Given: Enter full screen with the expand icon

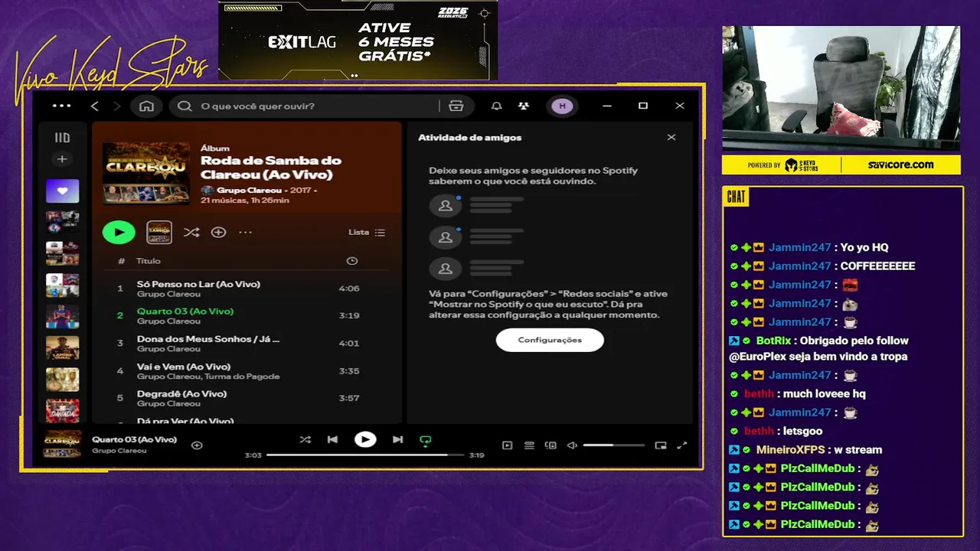Looking at the screenshot, I should pyautogui.click(x=682, y=445).
